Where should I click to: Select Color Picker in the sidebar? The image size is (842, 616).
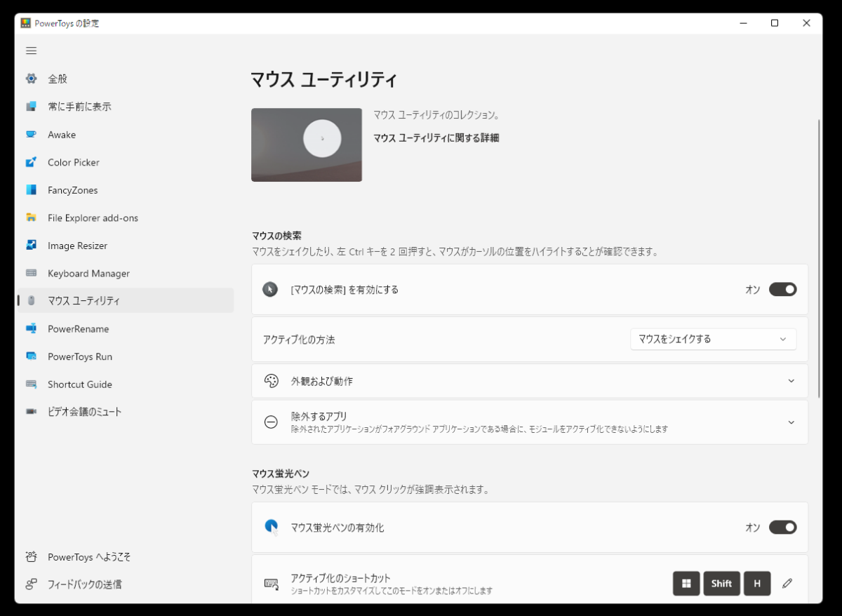point(126,162)
